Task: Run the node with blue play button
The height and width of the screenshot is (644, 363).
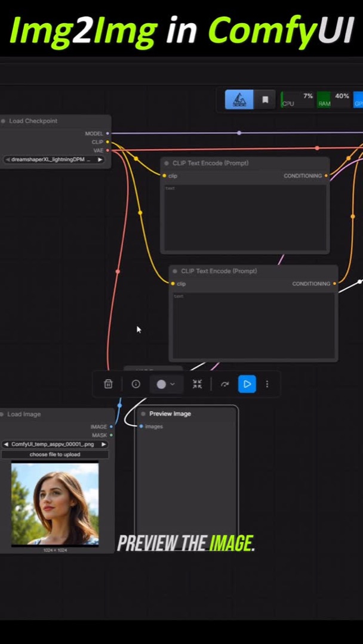Action: pos(247,384)
